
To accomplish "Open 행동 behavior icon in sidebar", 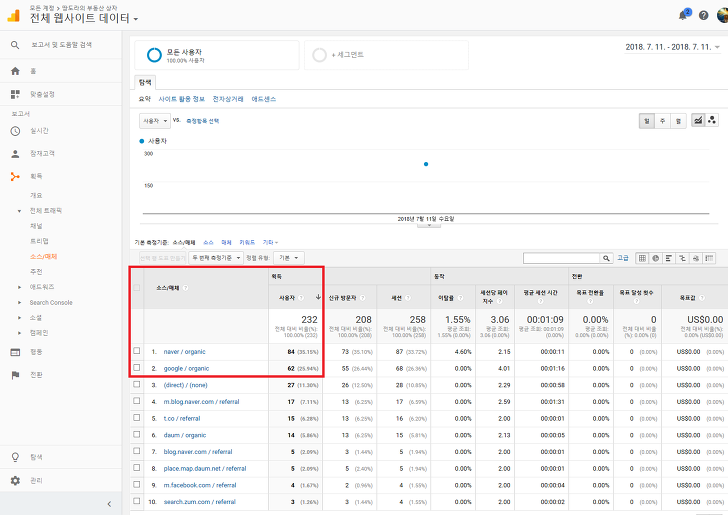I will [15, 352].
